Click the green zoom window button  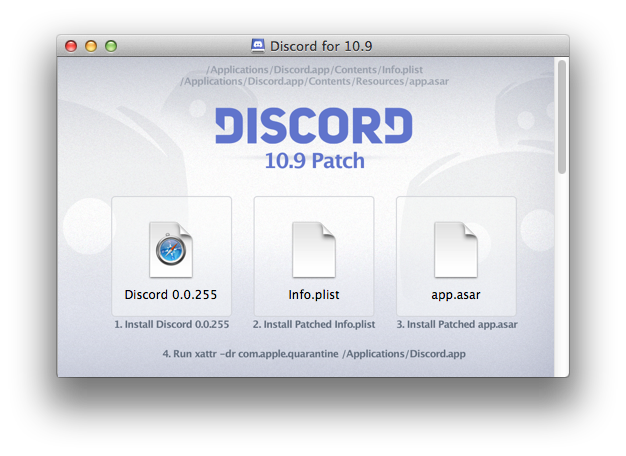(111, 46)
